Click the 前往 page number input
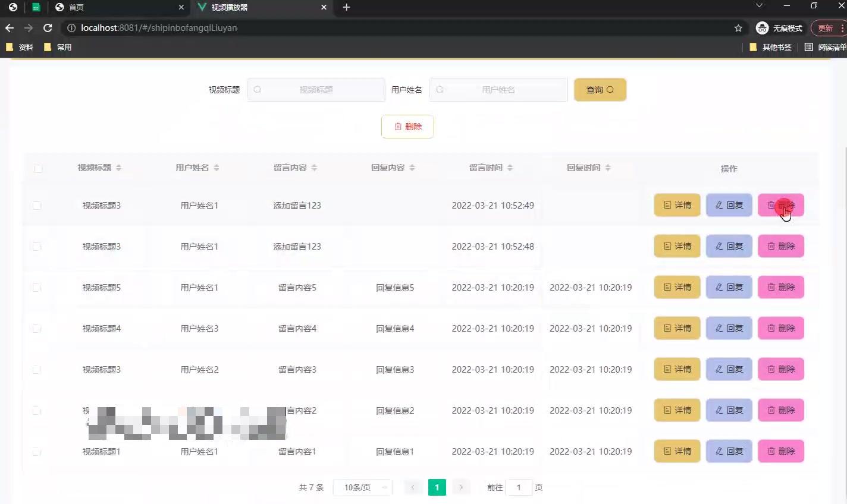This screenshot has height=504, width=847. [x=519, y=487]
